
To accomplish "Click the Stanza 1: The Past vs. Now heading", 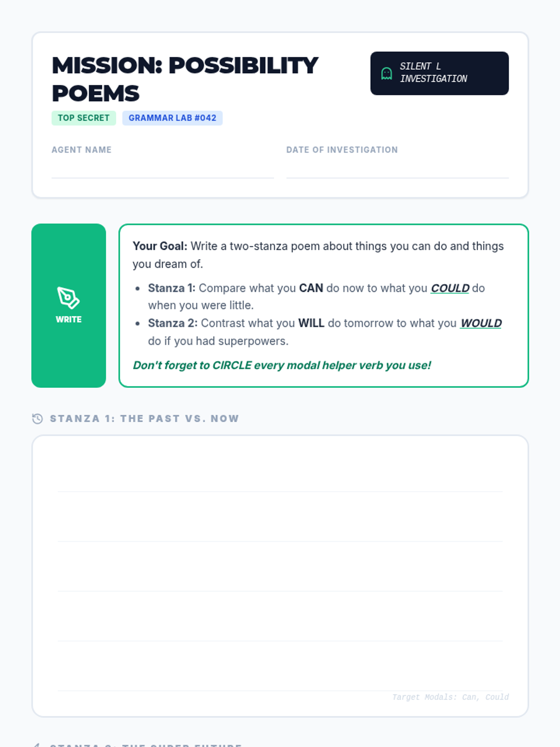I will tap(145, 419).
